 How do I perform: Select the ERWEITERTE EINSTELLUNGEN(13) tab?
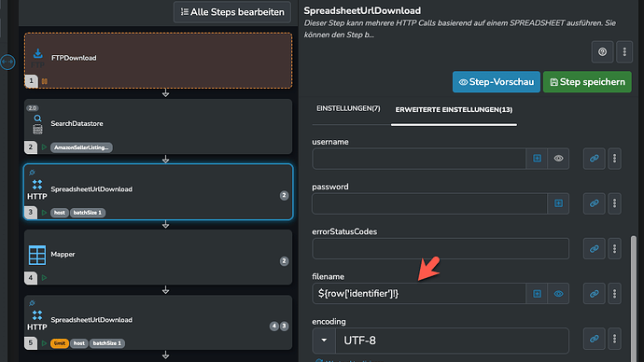(x=454, y=109)
